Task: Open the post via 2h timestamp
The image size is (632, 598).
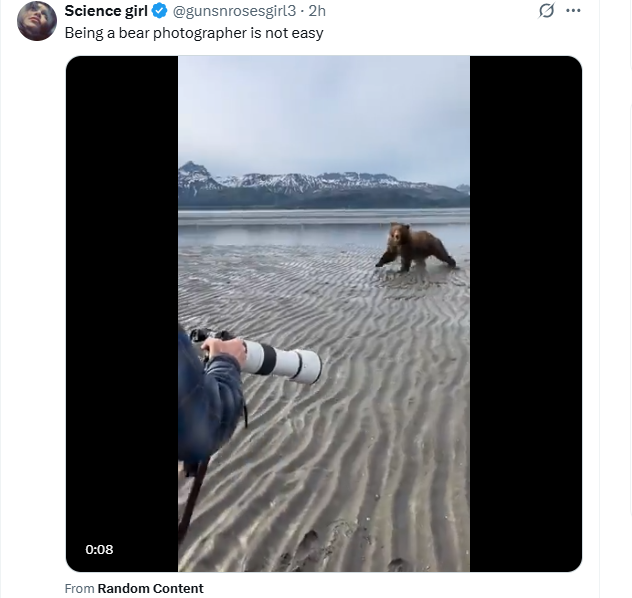Action: tap(317, 11)
